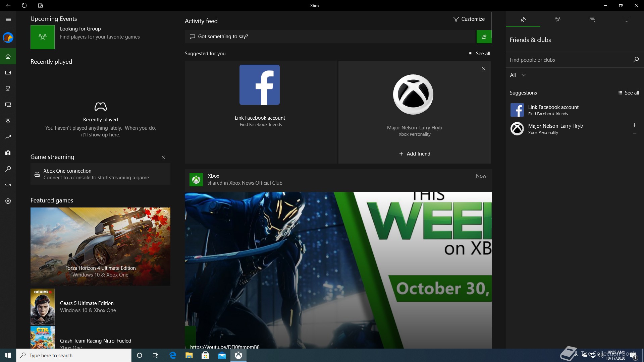The image size is (644, 362).
Task: Open Connection console sidebar icon
Action: tap(8, 185)
